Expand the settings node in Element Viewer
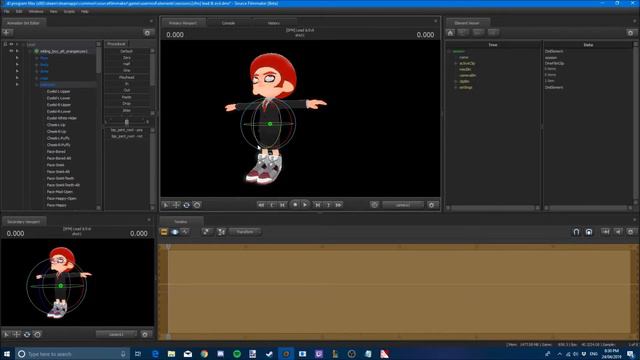Image resolution: width=640 pixels, height=360 pixels. coord(456,87)
